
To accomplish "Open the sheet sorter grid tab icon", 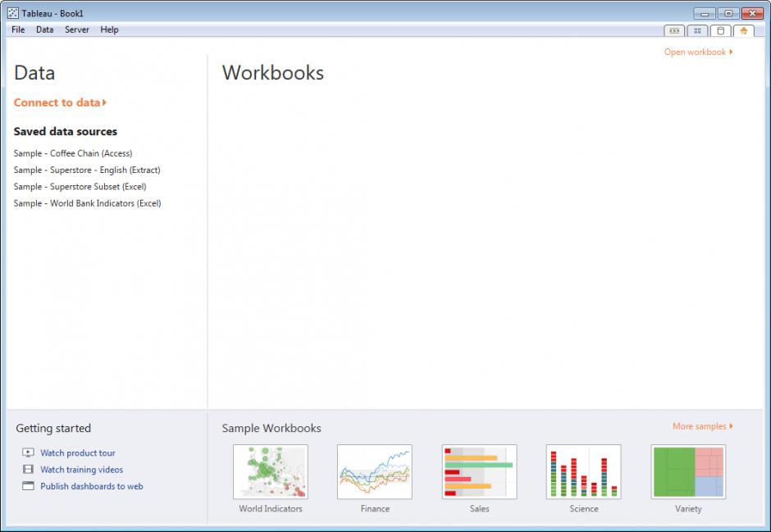I will point(697,30).
